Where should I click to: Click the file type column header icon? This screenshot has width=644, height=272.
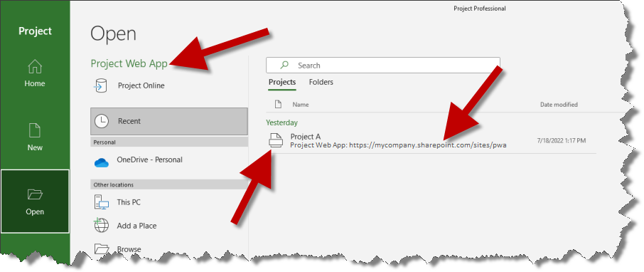(278, 104)
